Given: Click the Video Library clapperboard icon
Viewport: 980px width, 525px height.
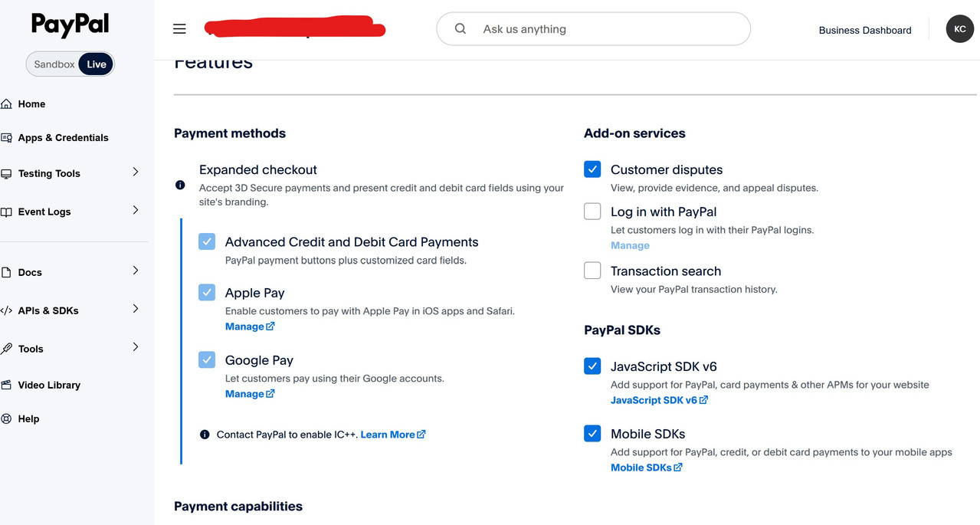Looking at the screenshot, I should [x=7, y=385].
